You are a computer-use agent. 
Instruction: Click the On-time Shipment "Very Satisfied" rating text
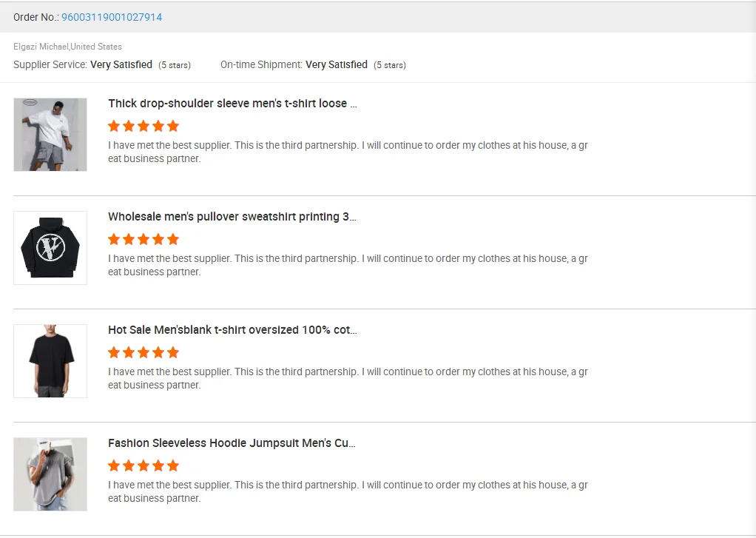click(337, 65)
